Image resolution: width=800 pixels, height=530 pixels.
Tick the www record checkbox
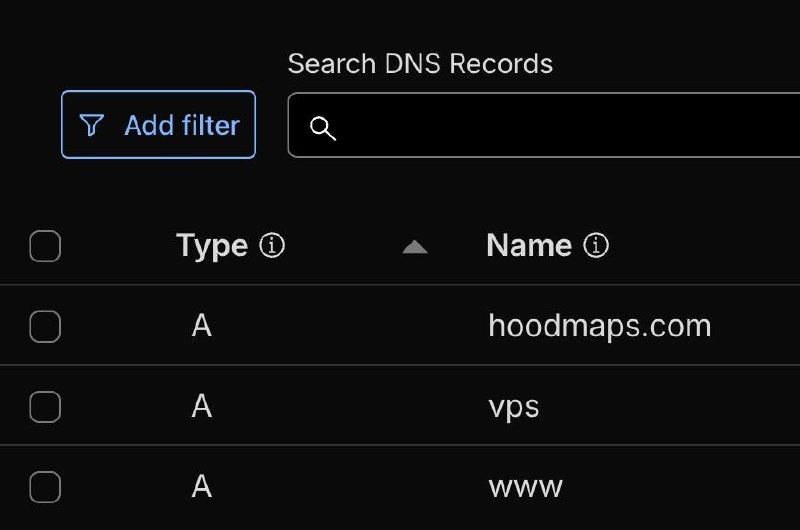coord(45,487)
